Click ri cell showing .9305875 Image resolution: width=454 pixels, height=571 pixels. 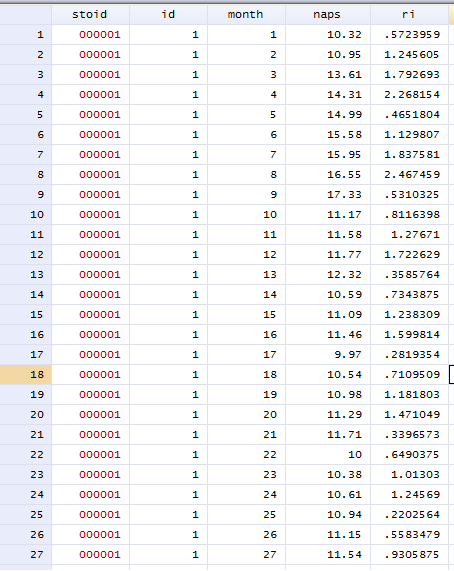pyautogui.click(x=409, y=554)
